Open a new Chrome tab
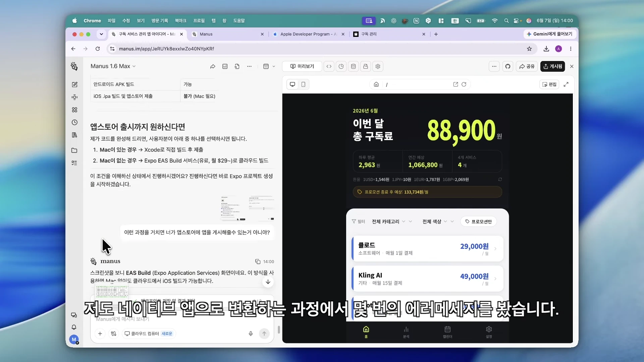The width and height of the screenshot is (644, 362). pos(436,34)
